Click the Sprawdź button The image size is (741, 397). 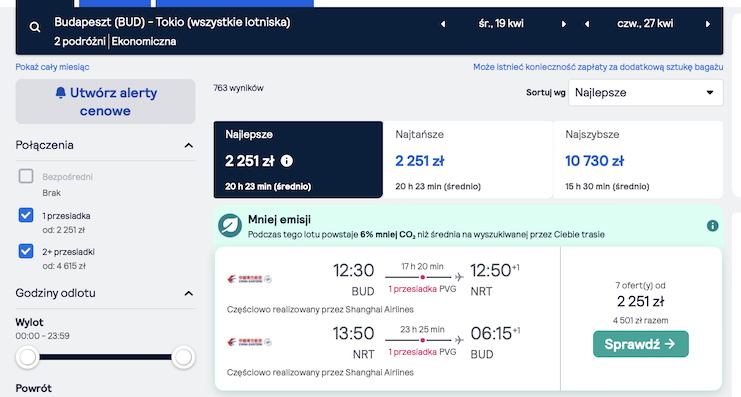pos(641,344)
